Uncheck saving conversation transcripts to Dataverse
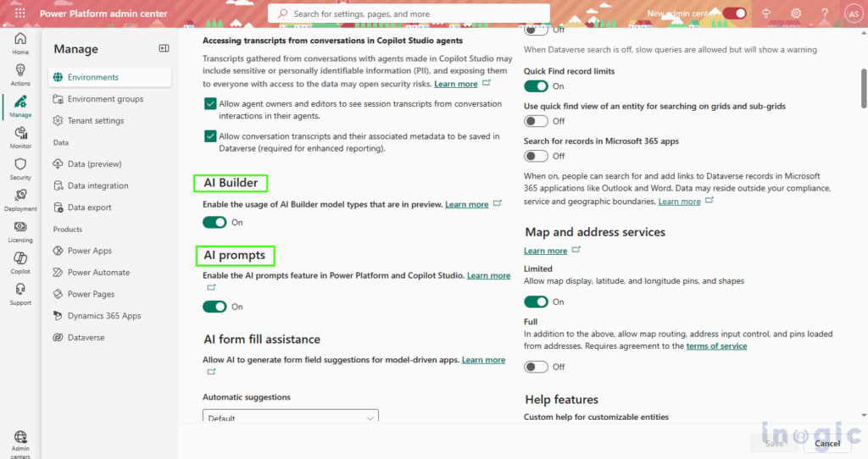Screen dimensions: 868x459 pyautogui.click(x=210, y=136)
